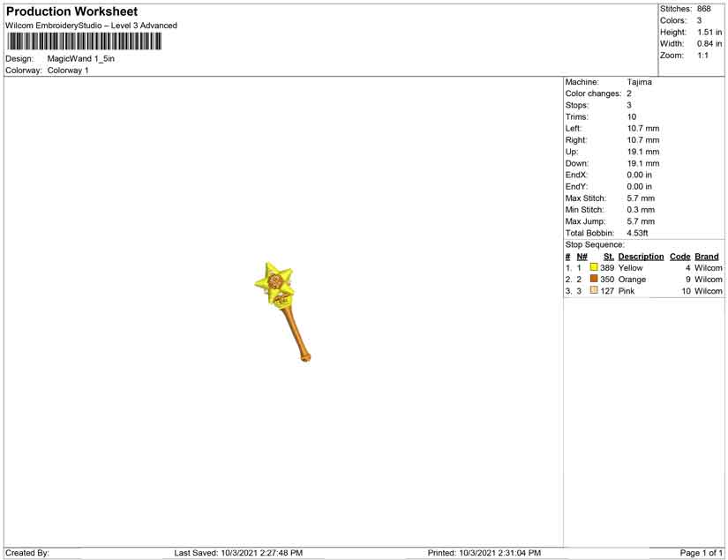The image size is (728, 560).
Task: Click 'Printed: 10/3/2021 2:31:04 PM' footer
Action: point(484,553)
